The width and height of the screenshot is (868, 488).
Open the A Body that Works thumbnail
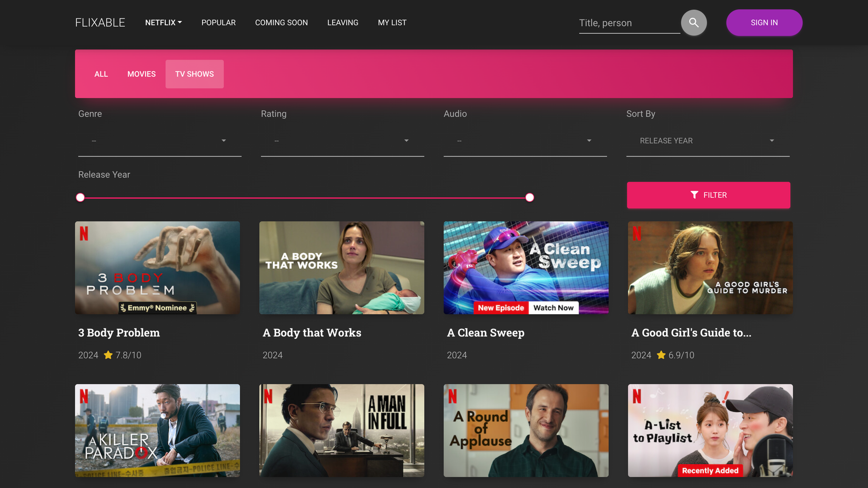(342, 268)
